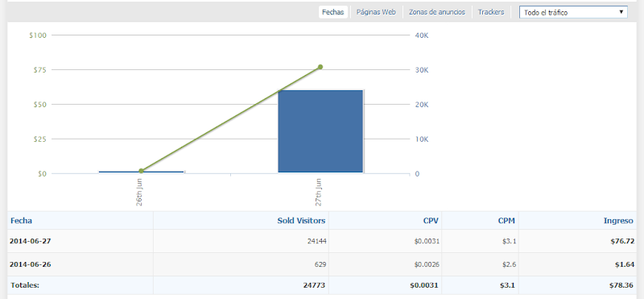Click the 40K right axis label

[x=422, y=35]
